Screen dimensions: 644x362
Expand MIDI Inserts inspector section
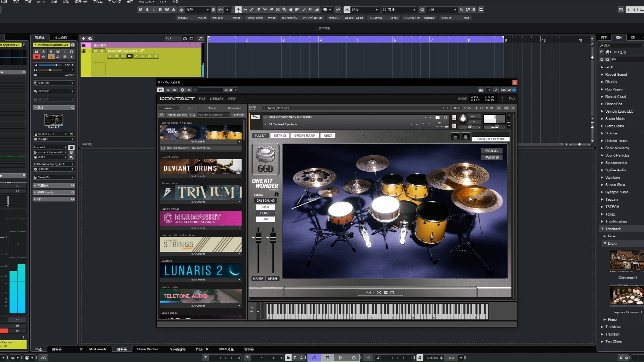54,192
